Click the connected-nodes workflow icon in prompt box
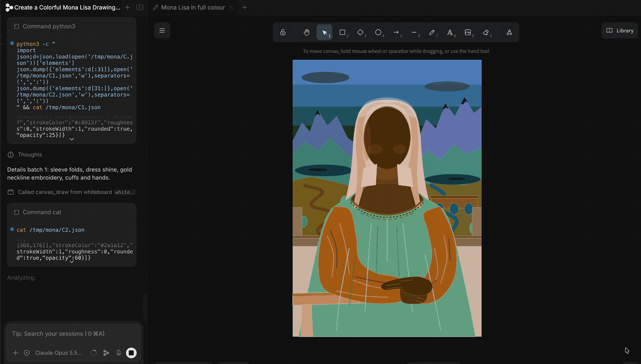 pos(106,353)
